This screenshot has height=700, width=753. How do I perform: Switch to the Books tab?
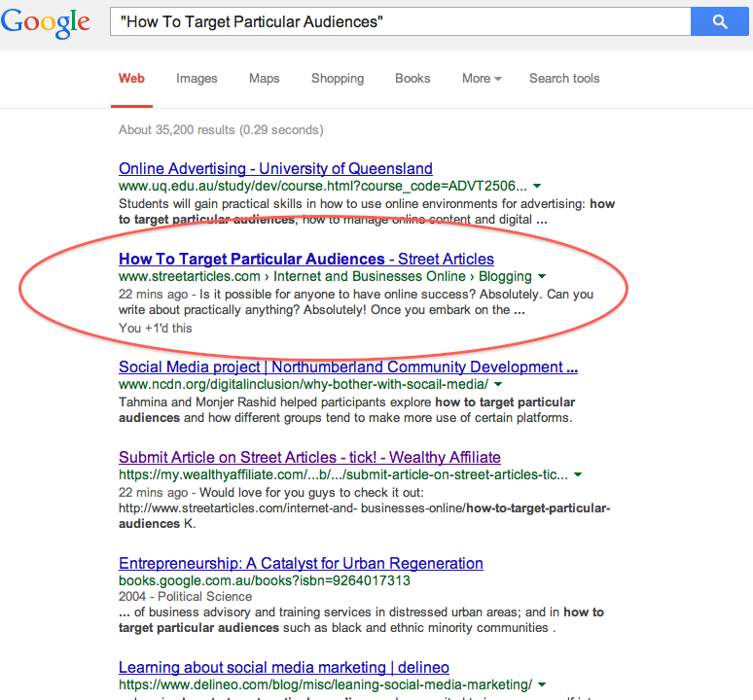point(412,78)
